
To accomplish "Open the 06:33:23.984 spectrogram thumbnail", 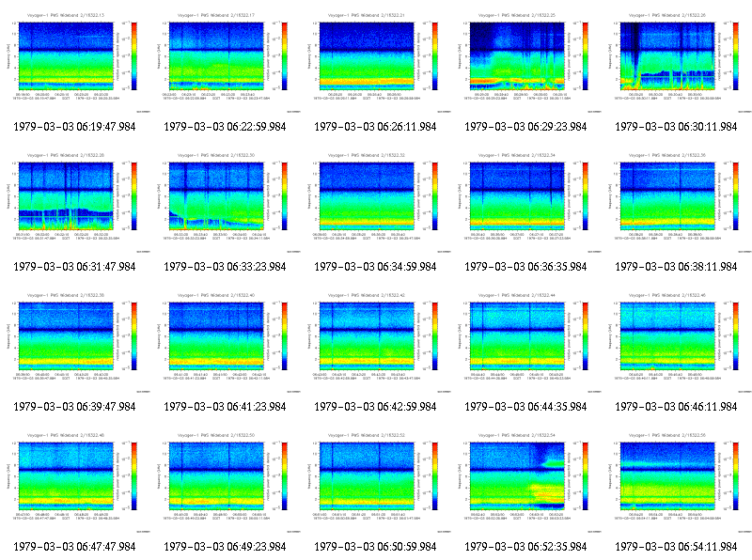I will point(226,202).
